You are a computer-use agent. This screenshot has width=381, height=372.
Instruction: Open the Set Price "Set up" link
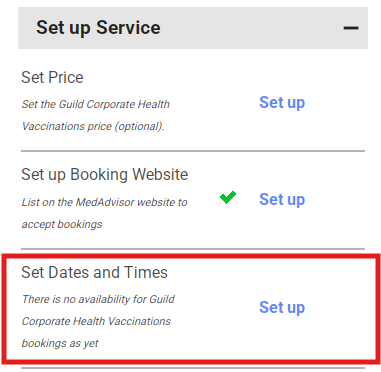click(282, 102)
